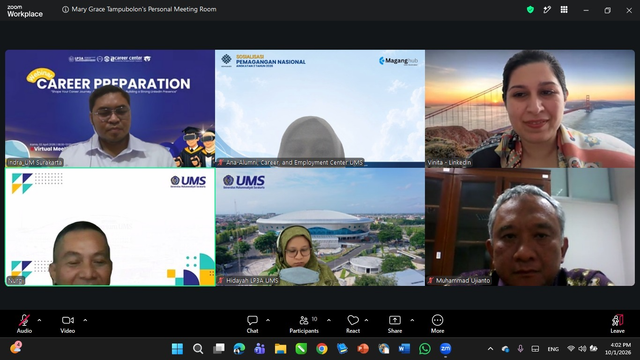Viewport: 640px width, 360px height.
Task: Leave the meeting
Action: [617, 324]
